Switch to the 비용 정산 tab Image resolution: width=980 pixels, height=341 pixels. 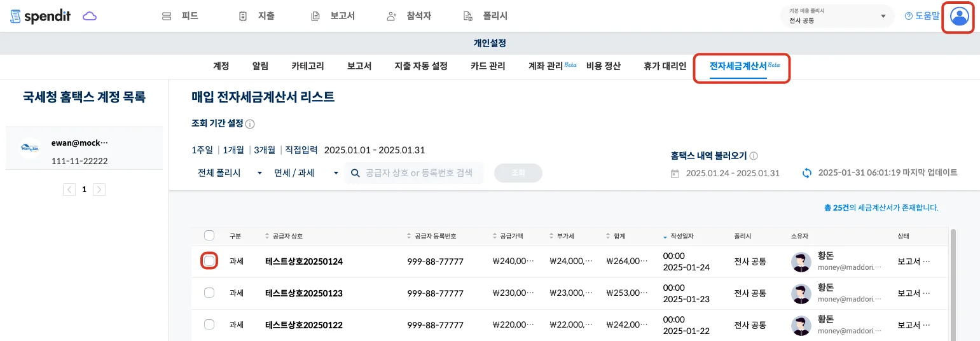click(603, 66)
